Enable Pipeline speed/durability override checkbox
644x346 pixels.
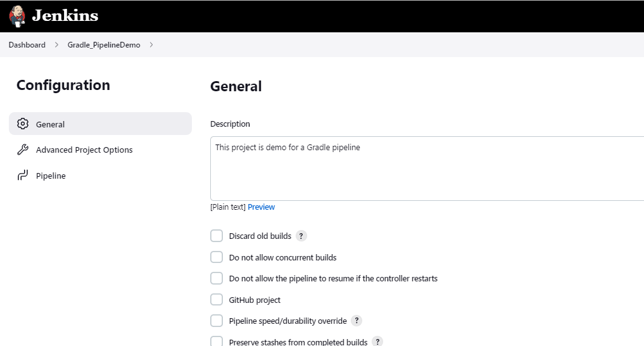coord(217,321)
